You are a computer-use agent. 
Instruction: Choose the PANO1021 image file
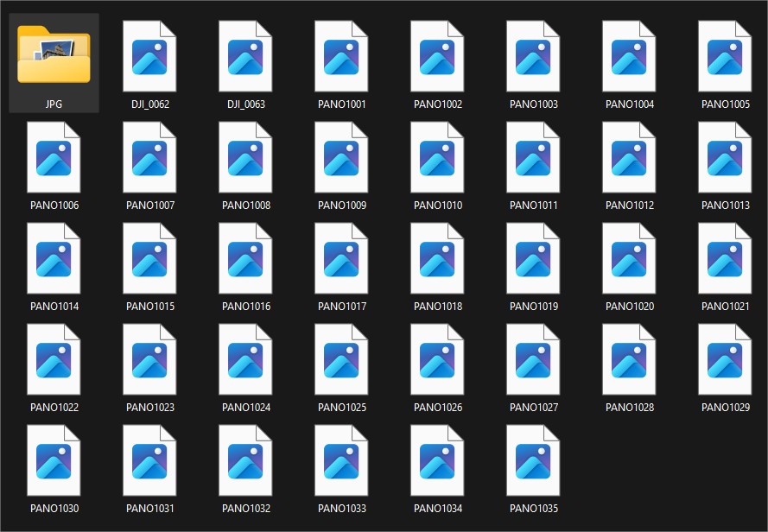click(x=725, y=258)
